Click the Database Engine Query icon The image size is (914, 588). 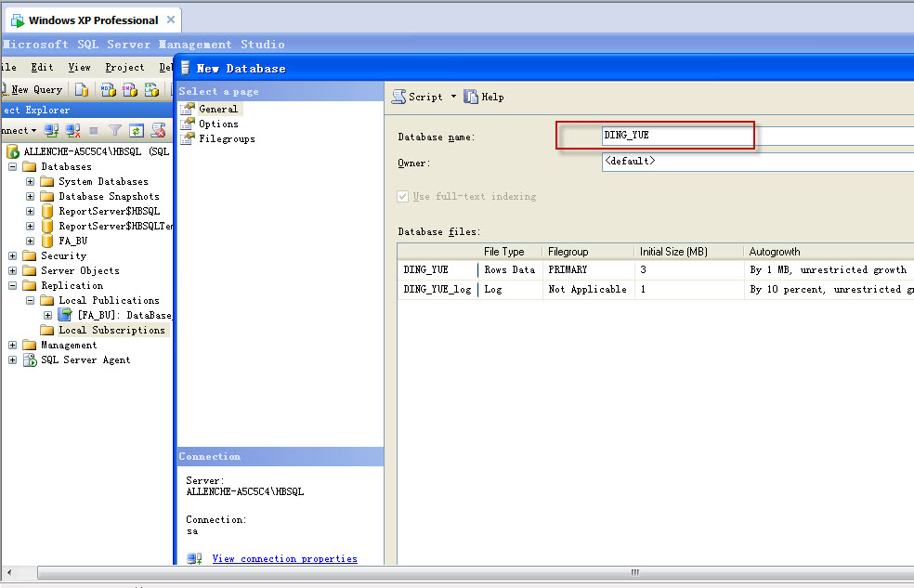pyautogui.click(x=82, y=89)
